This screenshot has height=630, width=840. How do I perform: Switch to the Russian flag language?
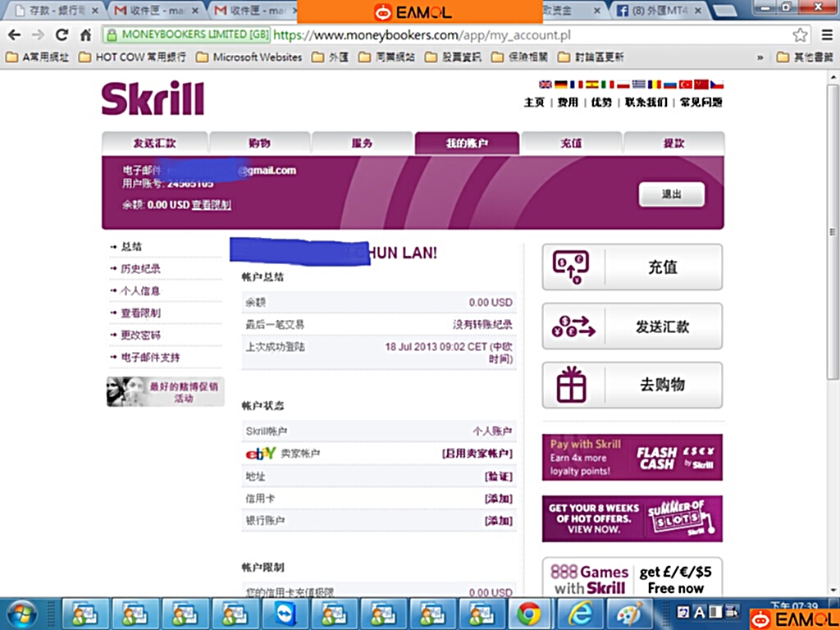pyautogui.click(x=669, y=84)
